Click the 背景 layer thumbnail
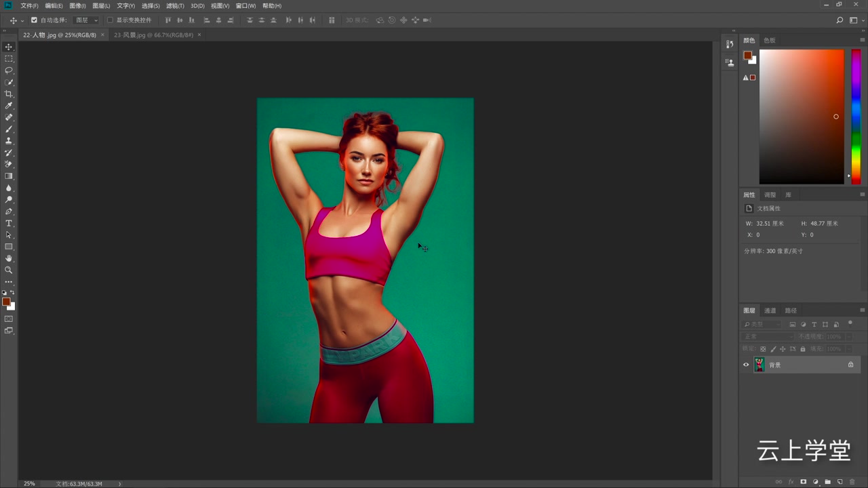 coord(759,365)
